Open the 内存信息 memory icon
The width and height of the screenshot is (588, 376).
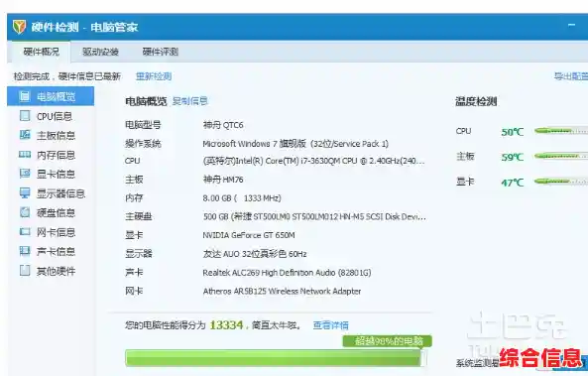click(x=25, y=154)
